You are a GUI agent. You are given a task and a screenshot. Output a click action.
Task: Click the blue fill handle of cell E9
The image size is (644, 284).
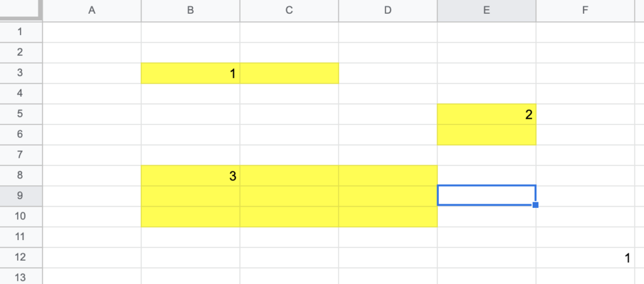pyautogui.click(x=536, y=205)
